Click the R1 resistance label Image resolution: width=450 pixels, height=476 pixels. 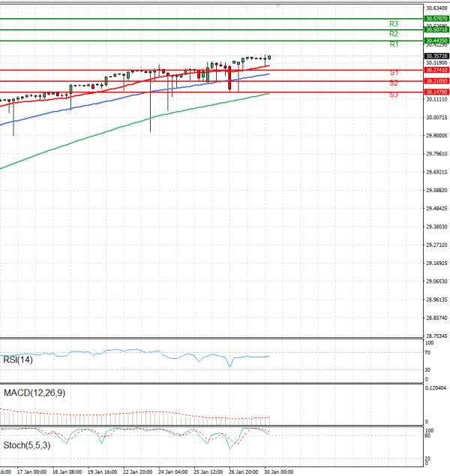click(394, 44)
